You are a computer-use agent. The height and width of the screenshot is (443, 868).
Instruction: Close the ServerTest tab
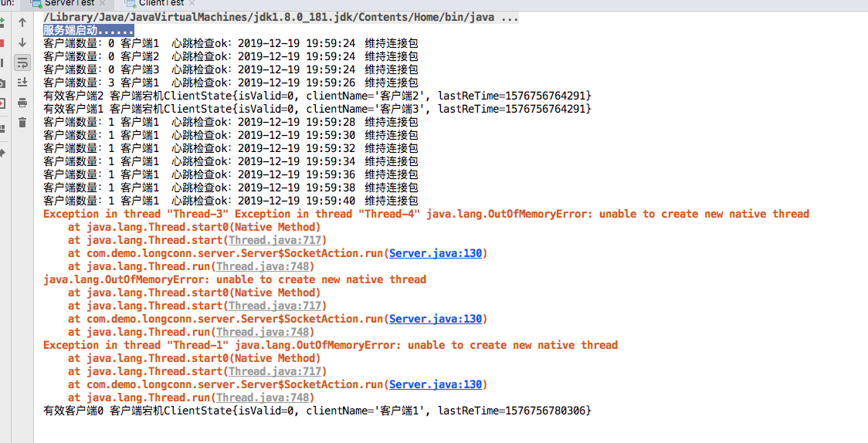pos(102,3)
